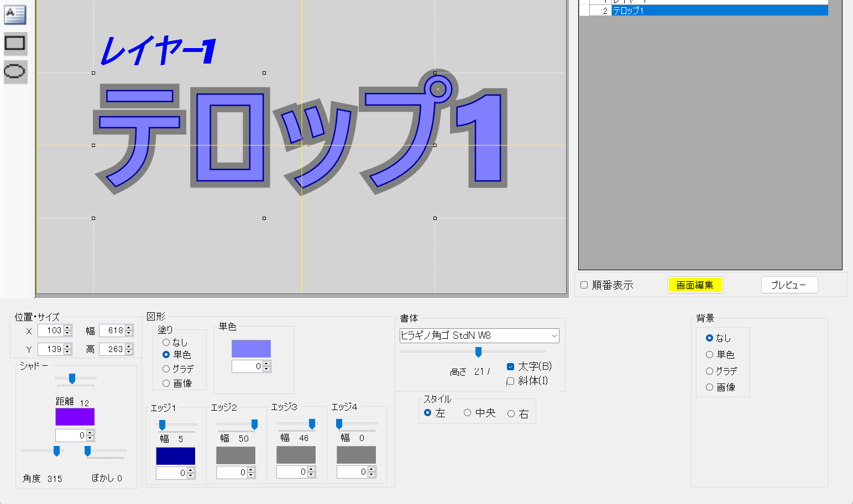Viewport: 853px width, 504px height.
Task: Click the shadow 角度 slider handle
Action: (x=56, y=451)
